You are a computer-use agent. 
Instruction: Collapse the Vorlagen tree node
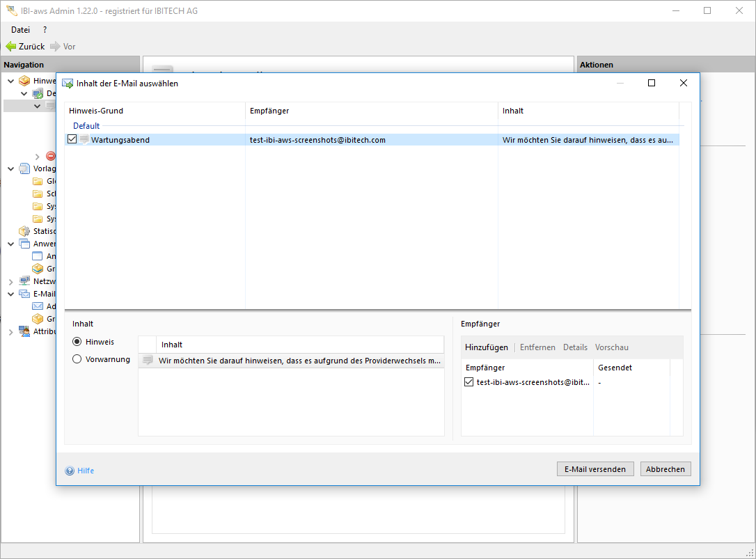click(11, 168)
